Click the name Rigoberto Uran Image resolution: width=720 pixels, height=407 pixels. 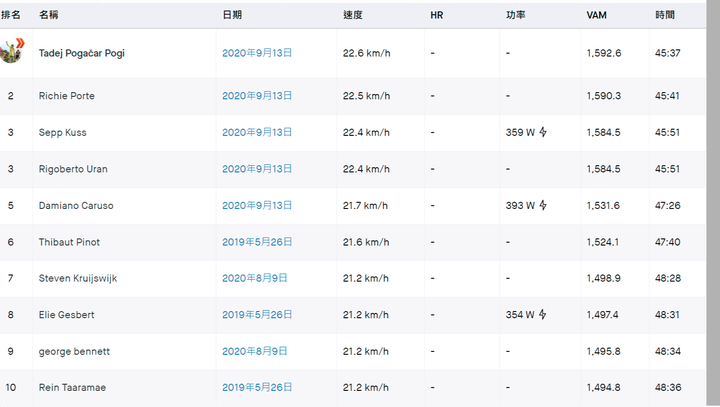coord(73,169)
